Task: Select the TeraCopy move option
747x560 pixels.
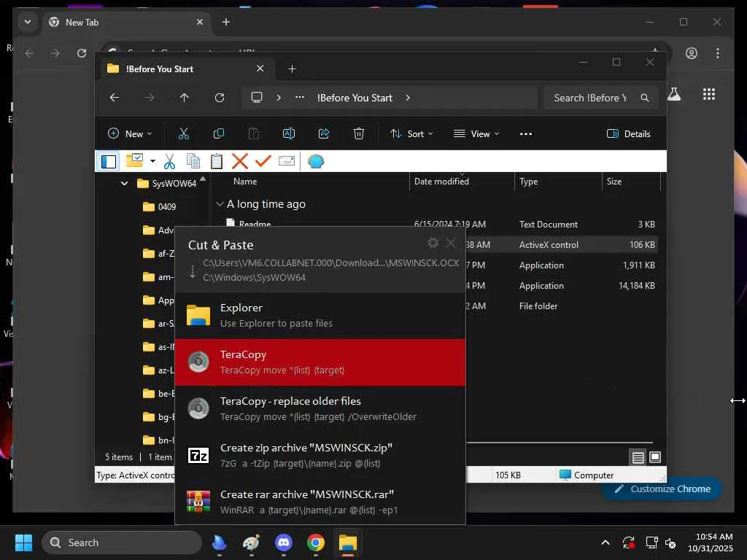Action: pos(320,362)
